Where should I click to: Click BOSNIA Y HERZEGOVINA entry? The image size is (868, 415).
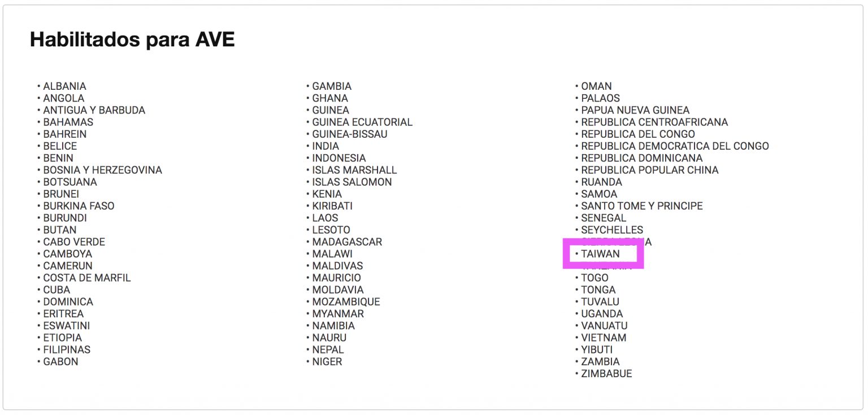click(x=103, y=170)
